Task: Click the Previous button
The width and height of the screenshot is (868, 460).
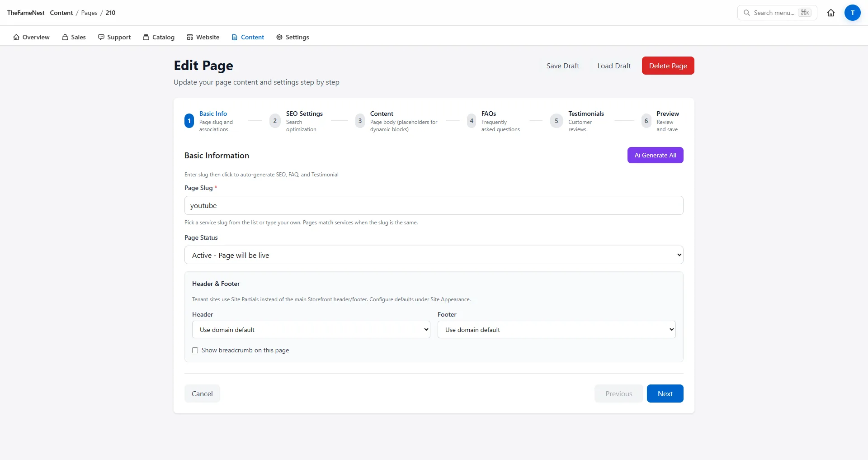Action: click(x=618, y=394)
